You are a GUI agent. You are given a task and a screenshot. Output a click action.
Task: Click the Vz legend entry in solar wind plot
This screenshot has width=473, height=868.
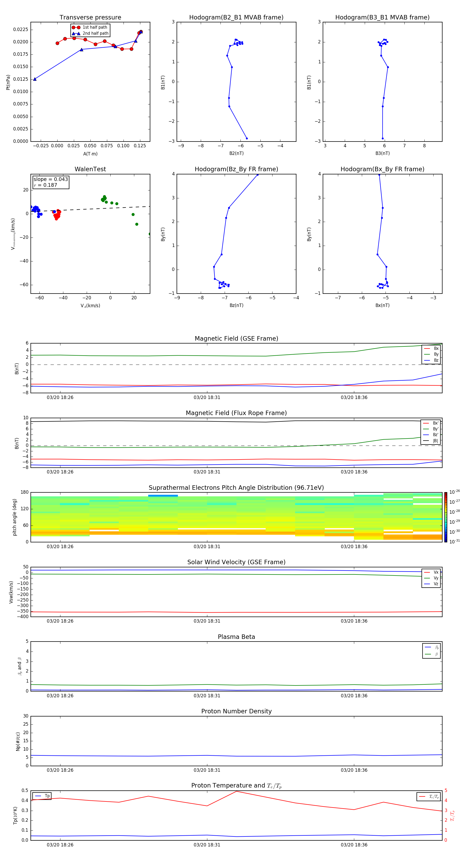point(431,584)
